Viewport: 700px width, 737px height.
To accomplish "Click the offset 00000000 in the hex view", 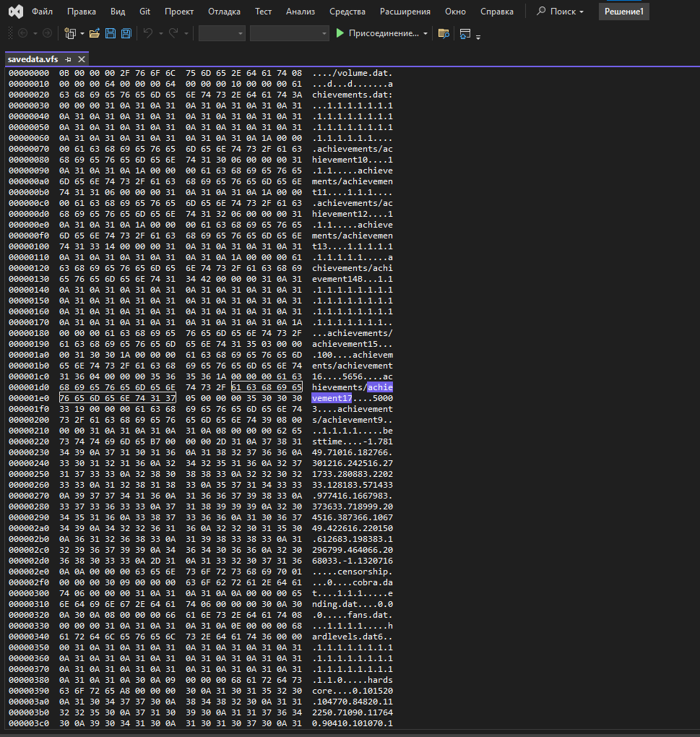I will (x=29, y=73).
